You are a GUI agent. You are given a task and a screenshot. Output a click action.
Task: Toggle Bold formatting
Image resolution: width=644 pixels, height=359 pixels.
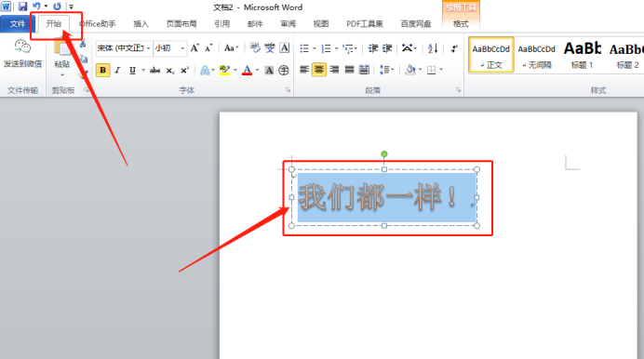[x=102, y=70]
